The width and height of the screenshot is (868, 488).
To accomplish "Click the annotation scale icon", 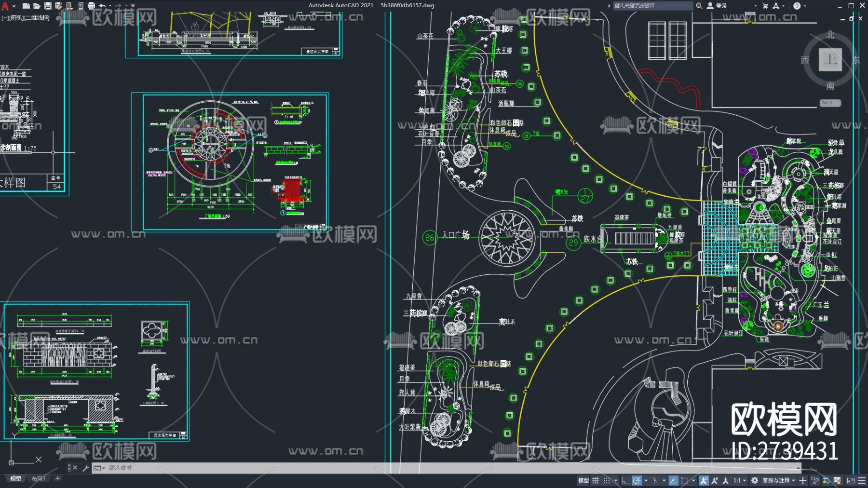I will tap(725, 480).
